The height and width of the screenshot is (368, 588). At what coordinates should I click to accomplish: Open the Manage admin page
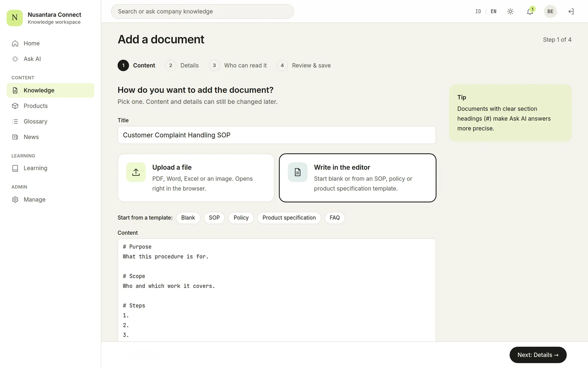50,199
